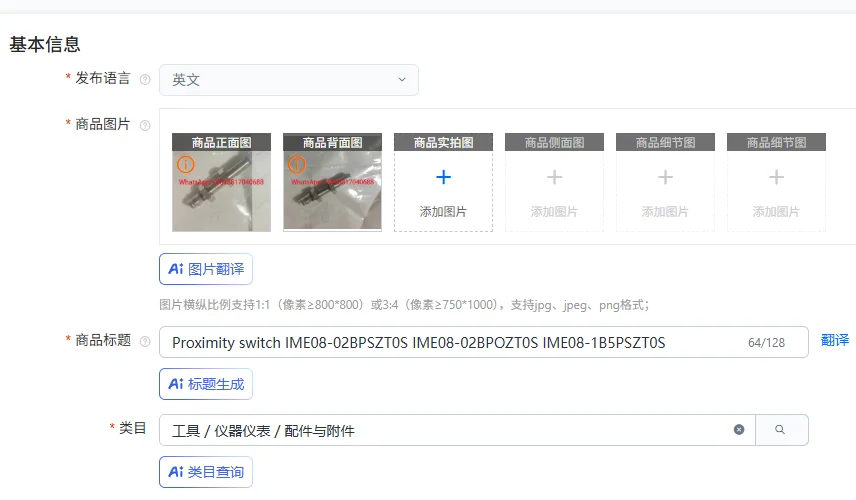Click the AI 类目查询 button
The width and height of the screenshot is (856, 500).
coord(206,472)
